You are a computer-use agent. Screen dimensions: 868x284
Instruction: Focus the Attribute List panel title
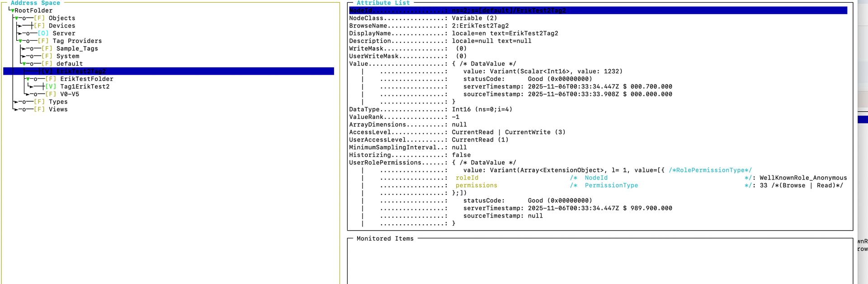pos(383,3)
